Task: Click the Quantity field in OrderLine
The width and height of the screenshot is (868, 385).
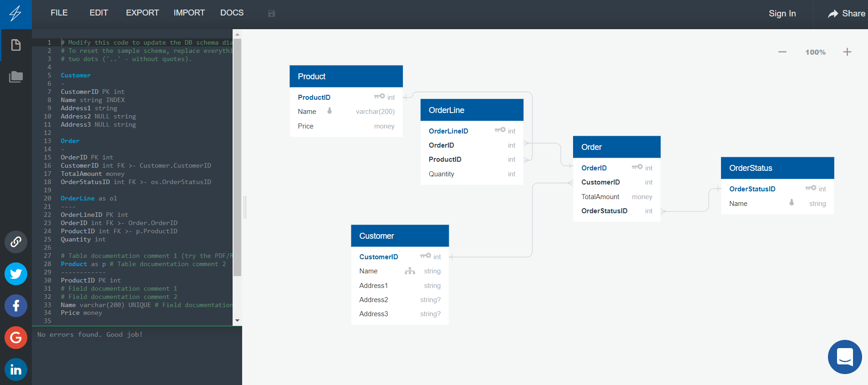Action: [x=472, y=174]
